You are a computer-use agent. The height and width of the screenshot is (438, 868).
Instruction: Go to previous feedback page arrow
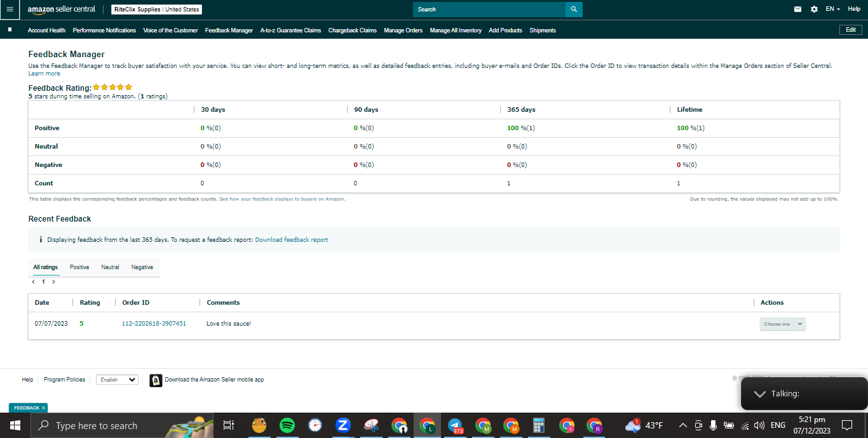click(x=33, y=281)
